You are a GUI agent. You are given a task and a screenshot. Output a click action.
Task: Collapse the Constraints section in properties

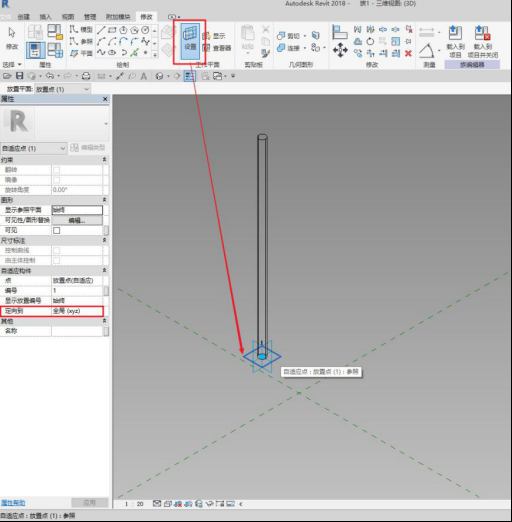[x=104, y=160]
